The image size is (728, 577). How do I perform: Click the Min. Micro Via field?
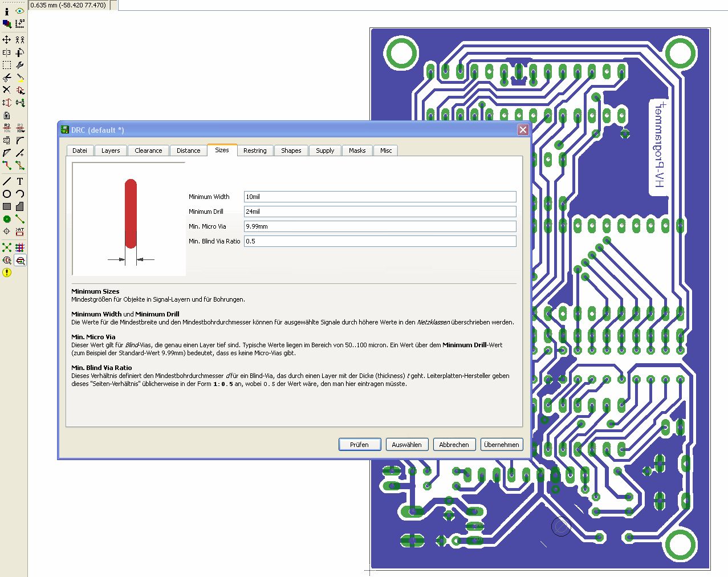tap(380, 226)
